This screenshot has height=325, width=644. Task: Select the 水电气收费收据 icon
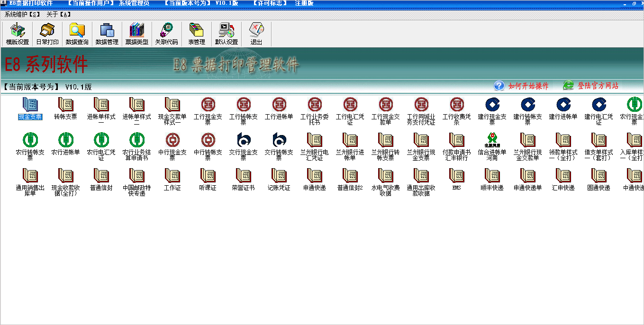point(385,182)
